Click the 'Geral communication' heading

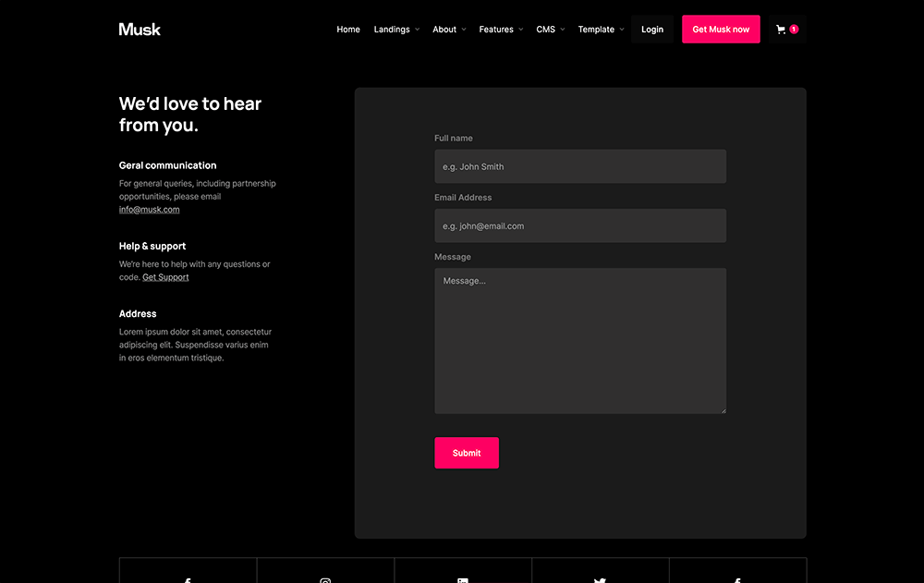(x=167, y=165)
